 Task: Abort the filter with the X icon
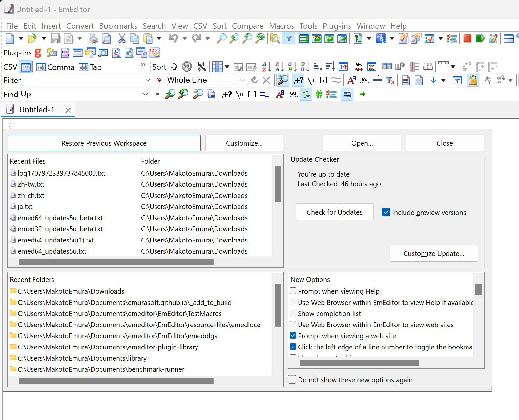coord(266,80)
